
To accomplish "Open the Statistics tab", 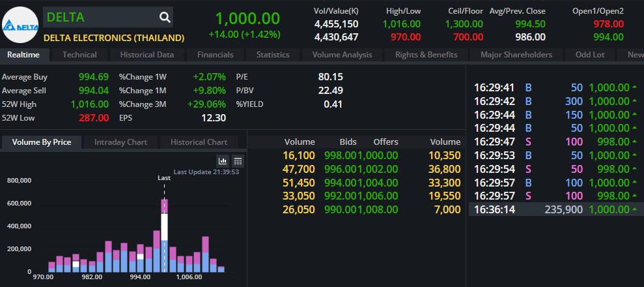I will click(x=273, y=55).
